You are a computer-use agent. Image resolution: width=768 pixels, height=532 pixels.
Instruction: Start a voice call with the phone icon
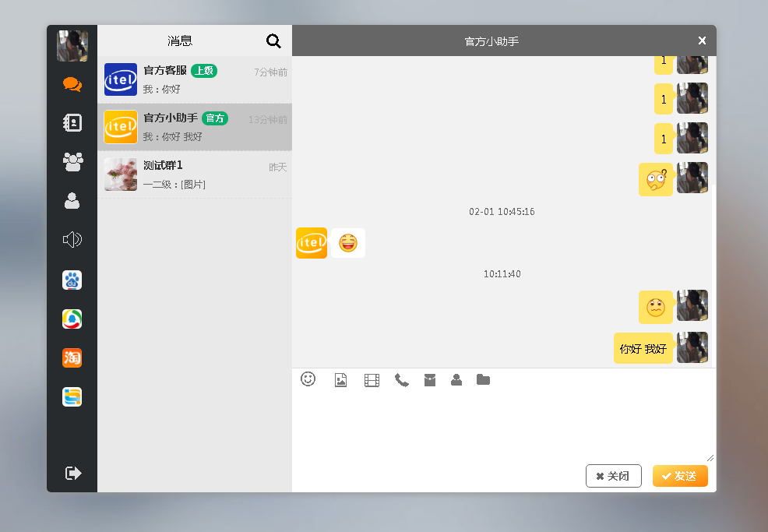point(402,380)
